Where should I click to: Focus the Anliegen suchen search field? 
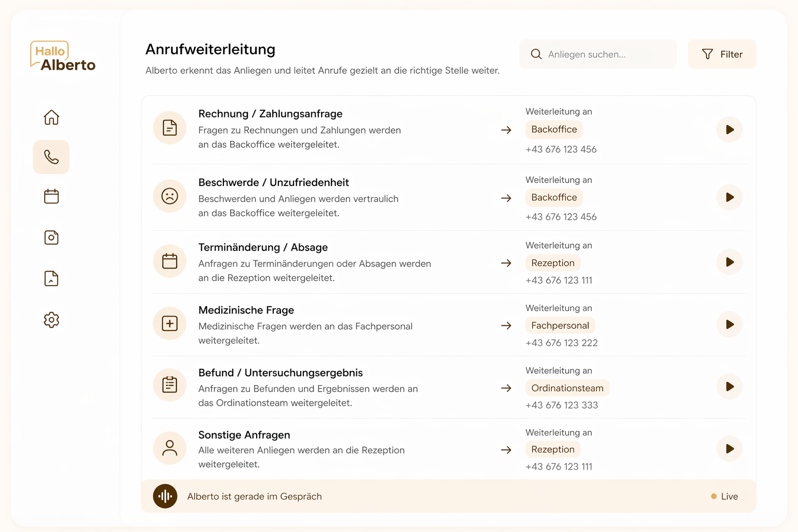pos(598,54)
